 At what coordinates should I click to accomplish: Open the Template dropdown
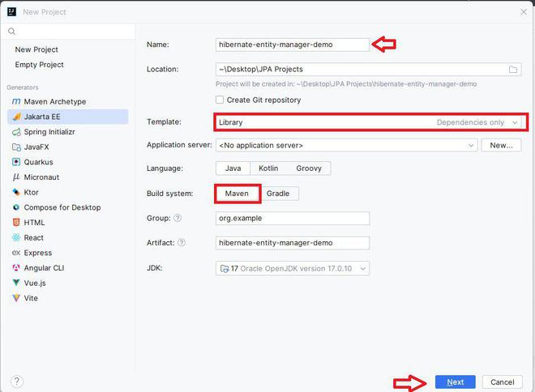(370, 122)
